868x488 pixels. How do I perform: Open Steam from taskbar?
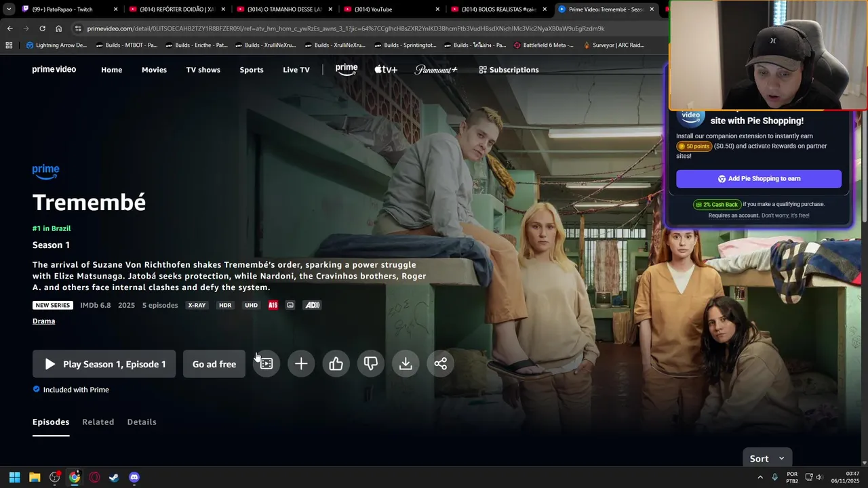click(114, 477)
